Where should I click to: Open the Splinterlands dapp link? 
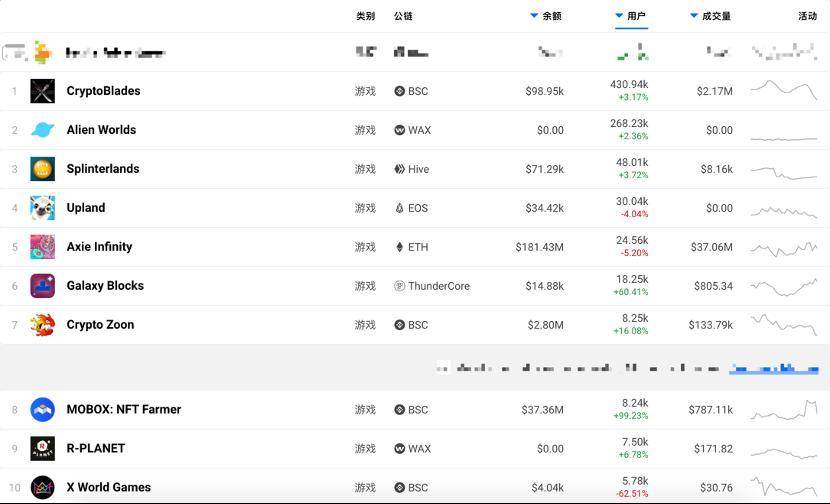(x=103, y=169)
